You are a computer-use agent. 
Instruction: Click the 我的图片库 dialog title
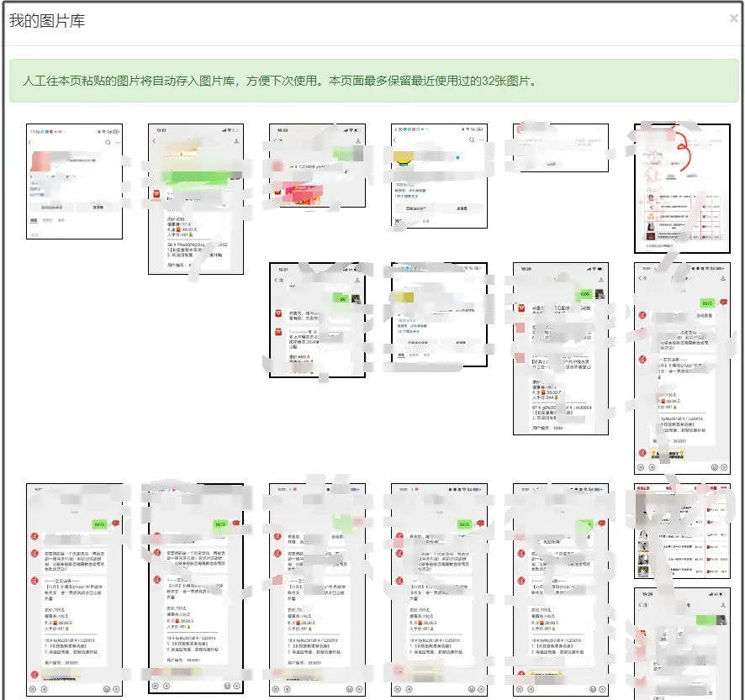click(47, 21)
